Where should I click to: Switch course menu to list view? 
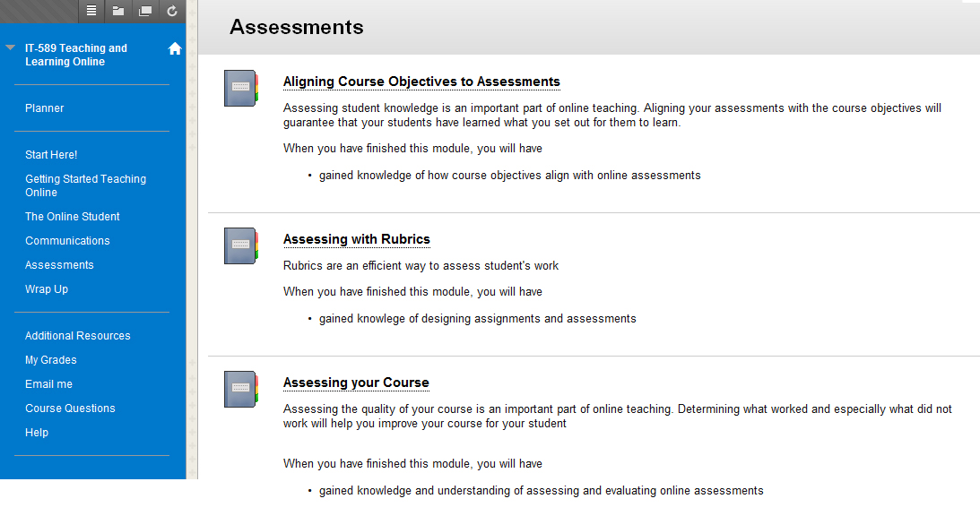pyautogui.click(x=91, y=11)
